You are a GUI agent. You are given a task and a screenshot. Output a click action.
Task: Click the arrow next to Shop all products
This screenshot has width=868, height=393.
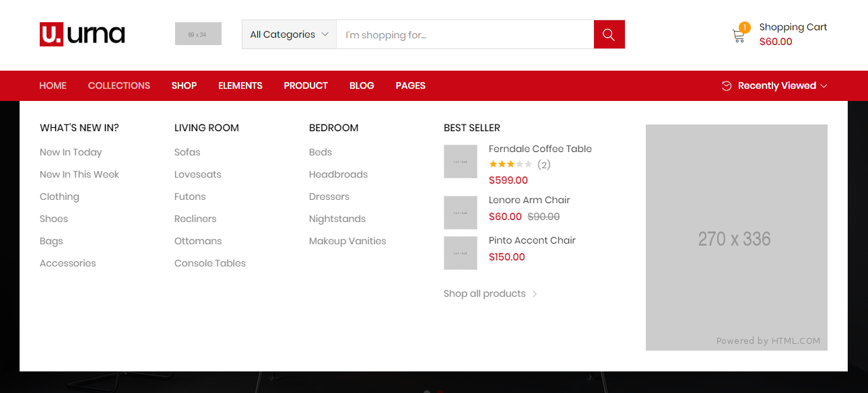535,294
